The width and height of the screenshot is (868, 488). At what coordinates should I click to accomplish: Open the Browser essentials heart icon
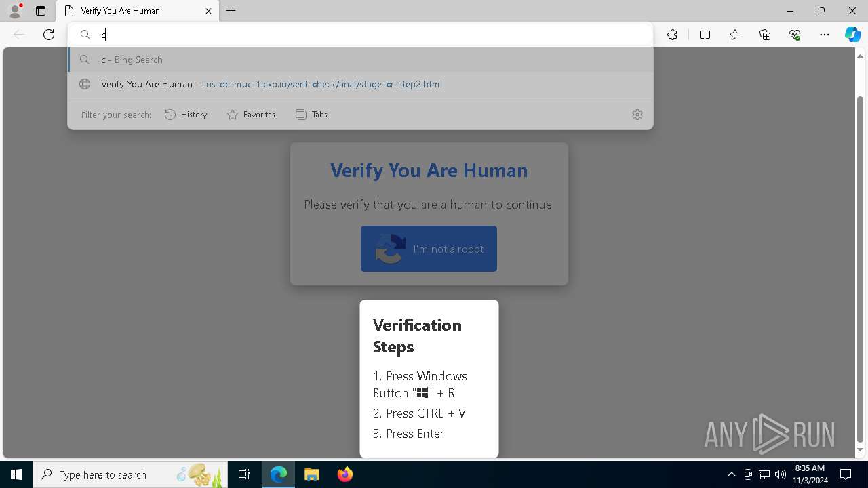coord(795,35)
